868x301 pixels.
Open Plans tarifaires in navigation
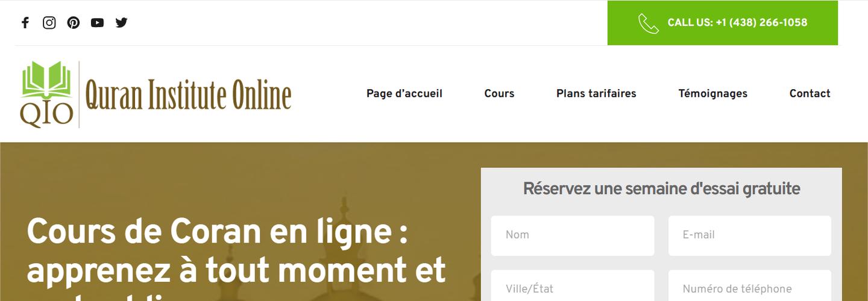(596, 93)
